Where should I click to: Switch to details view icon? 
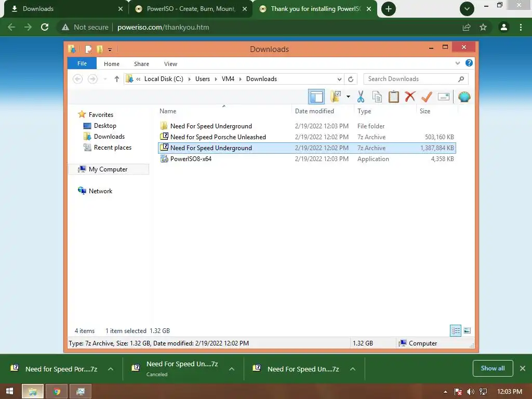(x=455, y=330)
